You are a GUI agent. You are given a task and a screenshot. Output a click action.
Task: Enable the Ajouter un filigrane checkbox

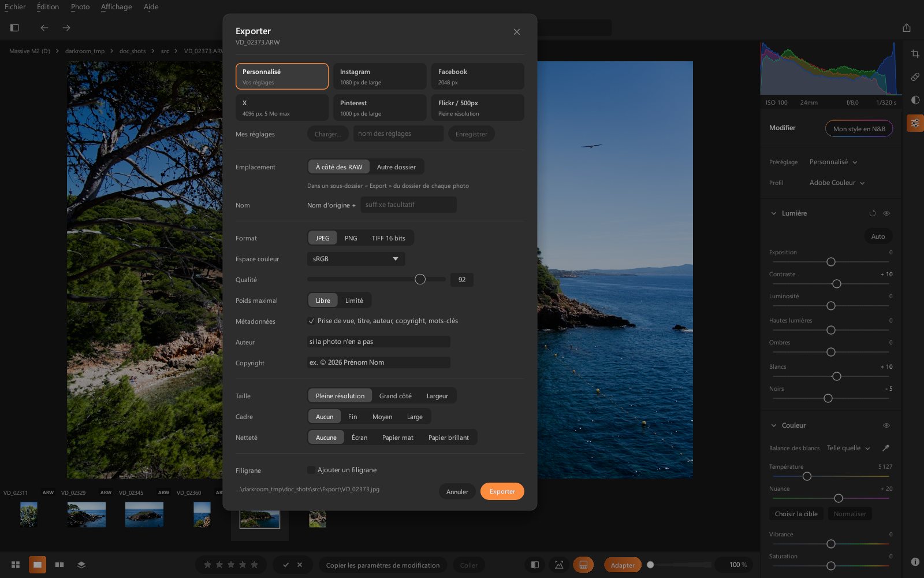(311, 470)
